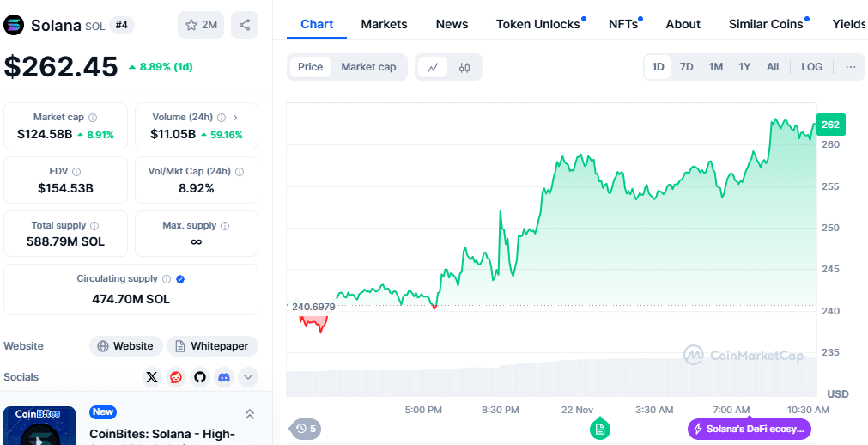Open the Solana Website link

tap(126, 346)
